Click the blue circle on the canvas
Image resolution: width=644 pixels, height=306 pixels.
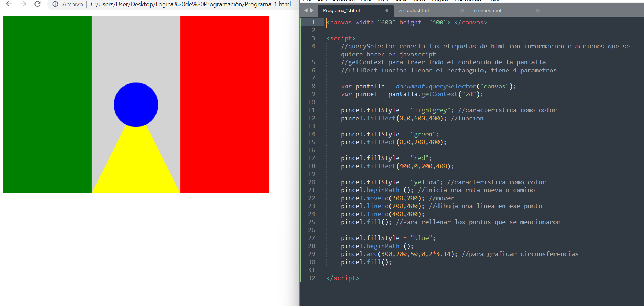coord(136,105)
